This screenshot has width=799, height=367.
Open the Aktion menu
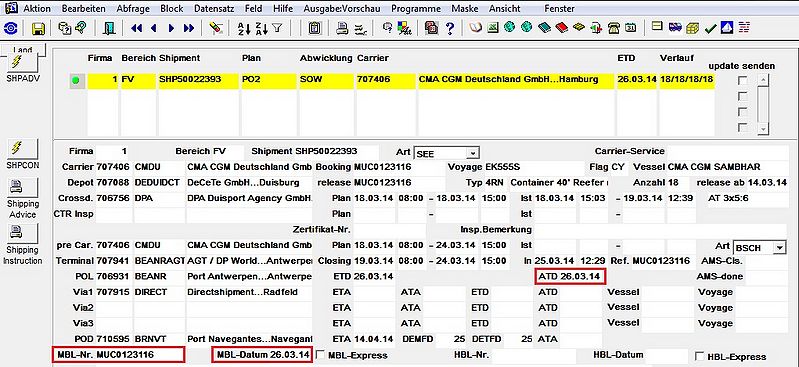pos(37,9)
